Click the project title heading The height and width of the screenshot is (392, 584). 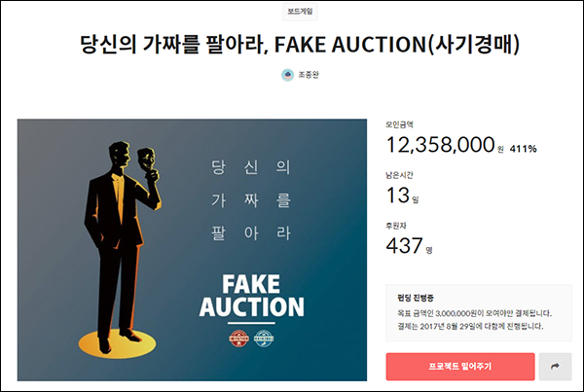pos(300,44)
